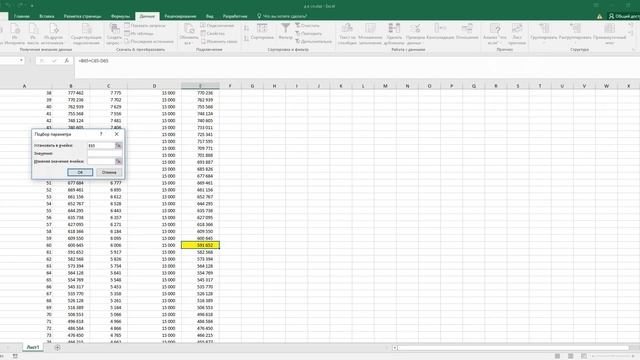Select column header M
640x360 pixels.
tap(385, 86)
